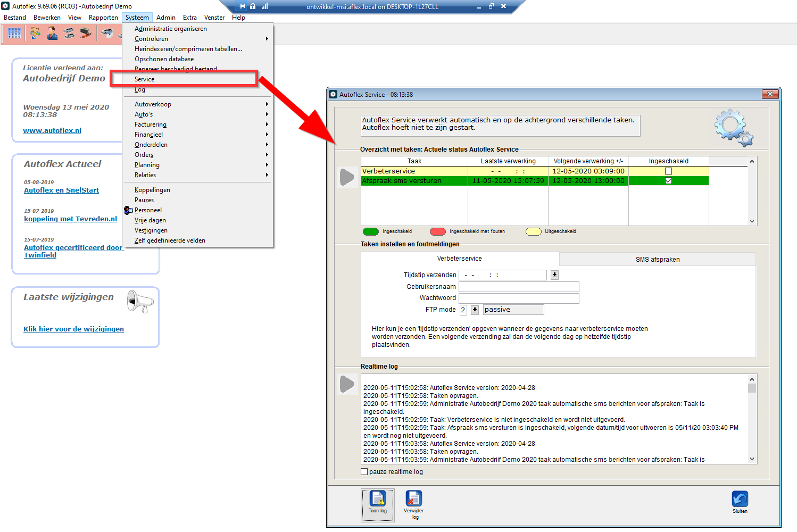Click the play arrow beside the realtime log

pos(347,384)
